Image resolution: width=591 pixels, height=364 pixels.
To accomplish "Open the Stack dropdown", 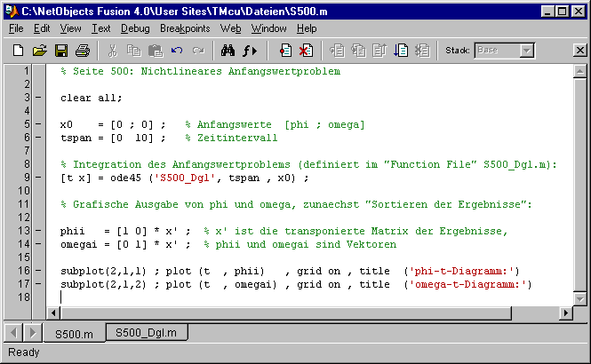I will point(527,51).
